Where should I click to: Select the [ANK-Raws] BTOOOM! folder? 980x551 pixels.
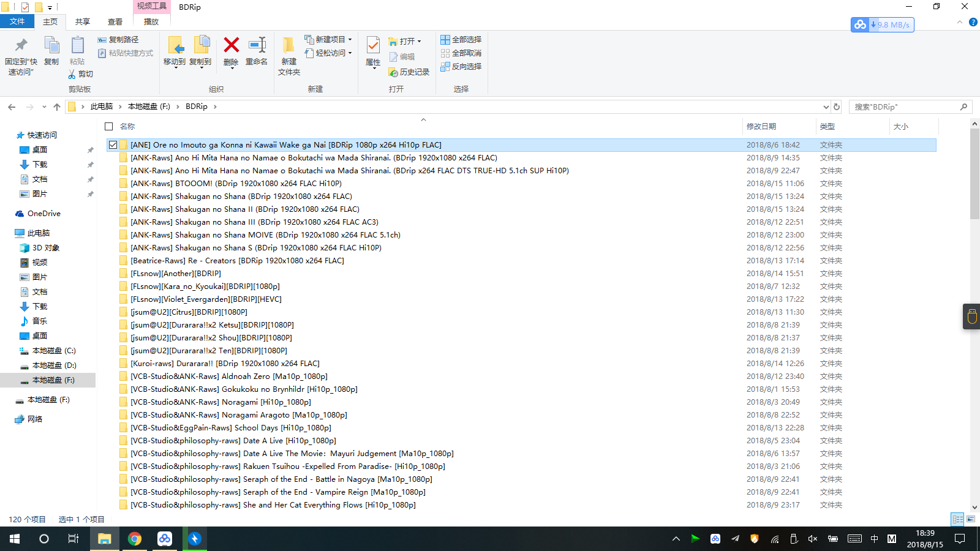(x=236, y=184)
